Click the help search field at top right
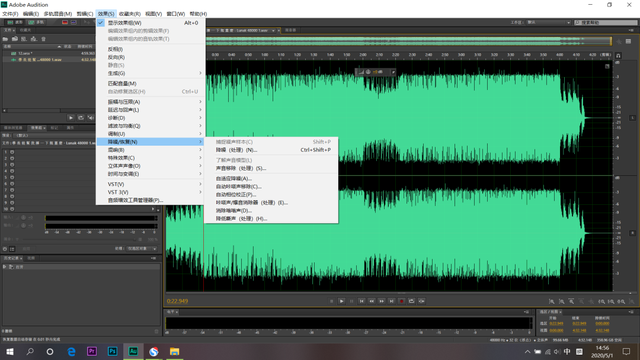This screenshot has height=360, width=640. [x=606, y=22]
